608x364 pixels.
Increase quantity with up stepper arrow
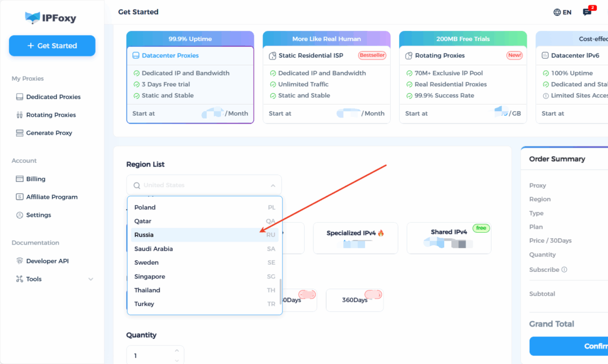tap(176, 350)
